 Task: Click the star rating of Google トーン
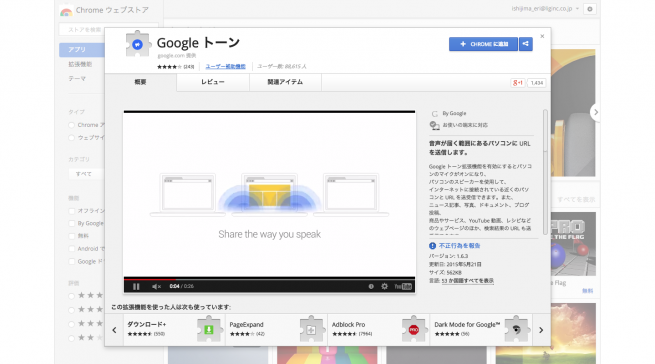[x=169, y=67]
